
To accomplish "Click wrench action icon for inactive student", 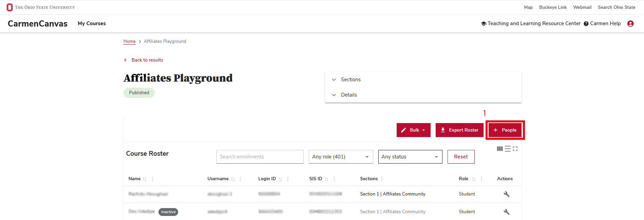I will (507, 212).
